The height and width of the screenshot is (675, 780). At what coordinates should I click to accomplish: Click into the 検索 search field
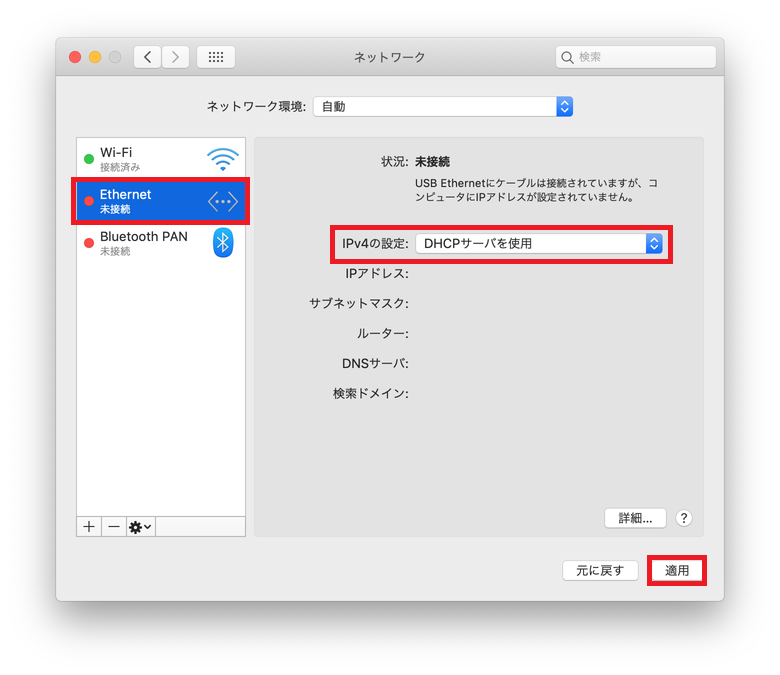[636, 57]
